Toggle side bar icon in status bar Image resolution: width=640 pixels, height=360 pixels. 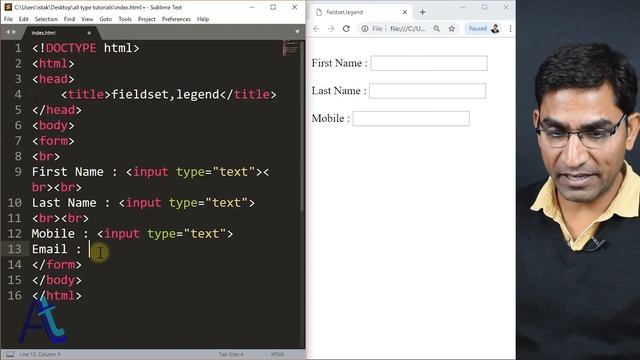coord(10,354)
